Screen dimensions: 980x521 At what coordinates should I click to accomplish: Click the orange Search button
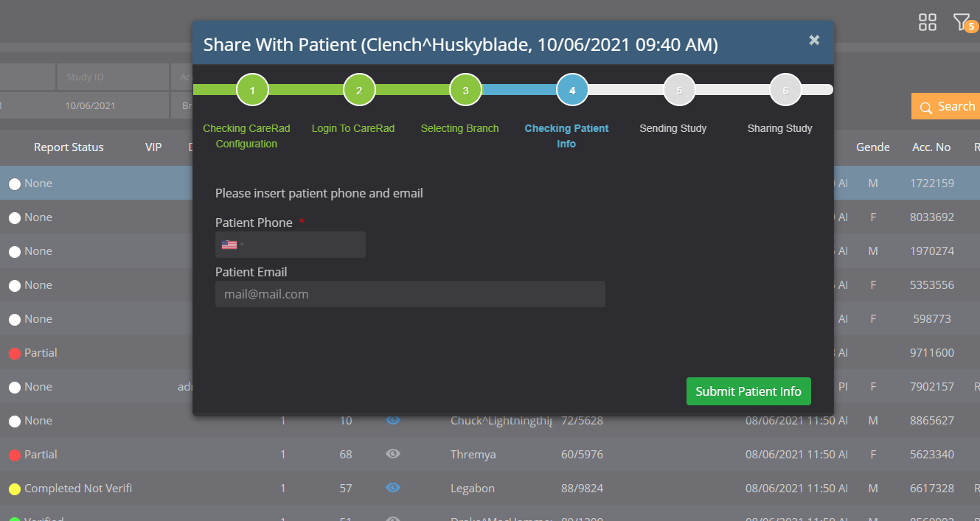pos(947,107)
